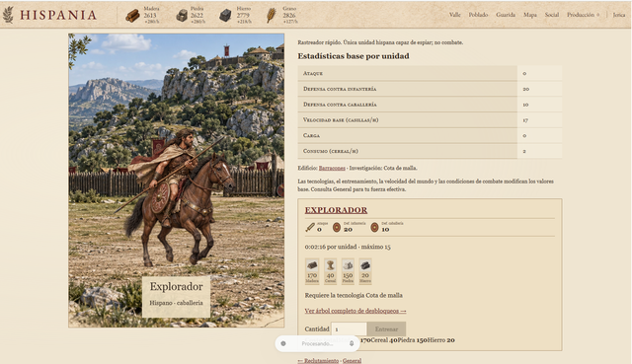Select the Defensa contra infantería row

click(430, 89)
